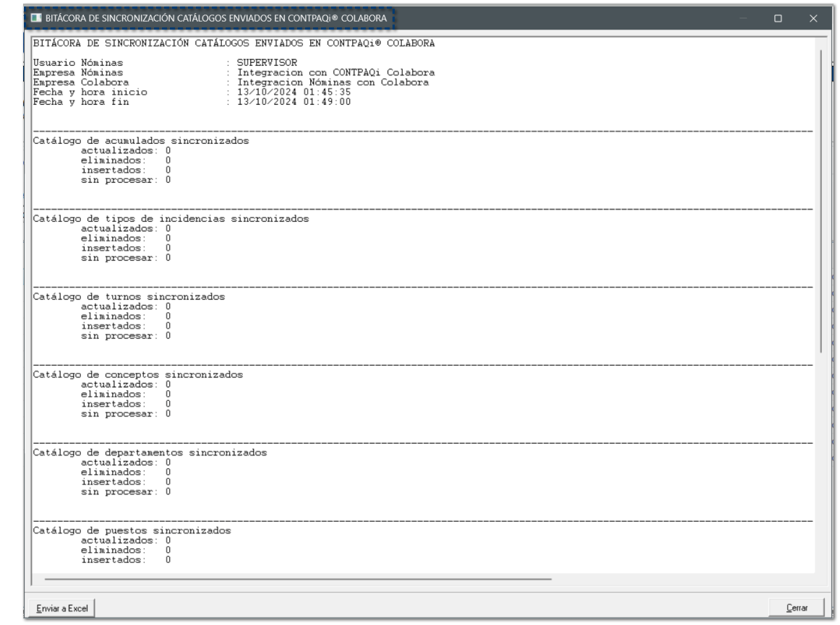Click 'Catálogo de departamentos sincronizados' heading

click(x=150, y=452)
